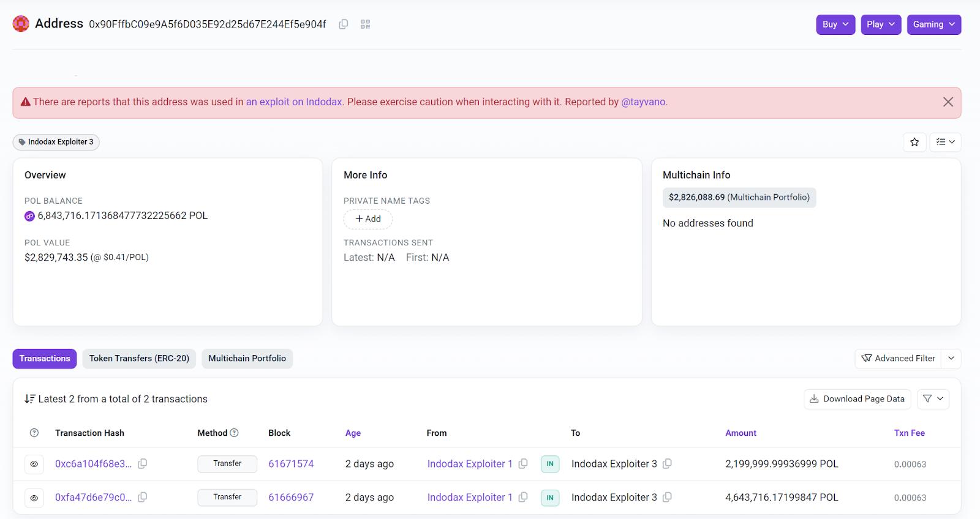980x519 pixels.
Task: Click the sort order icon beside Latest 2
Action: [29, 399]
